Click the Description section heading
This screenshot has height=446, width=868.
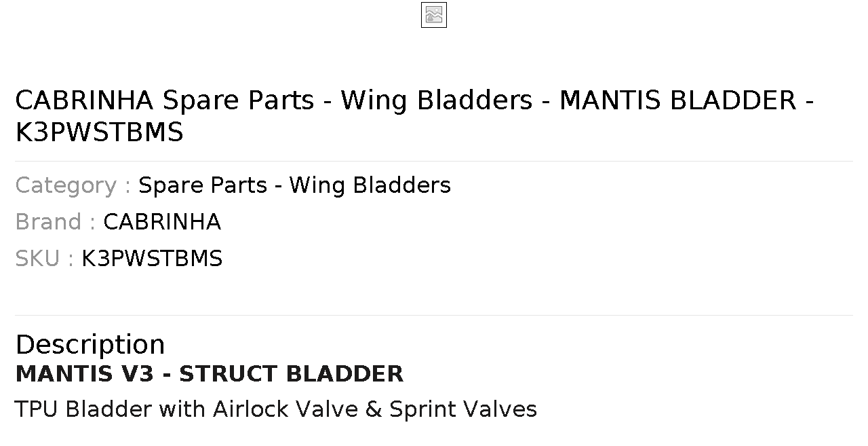90,345
